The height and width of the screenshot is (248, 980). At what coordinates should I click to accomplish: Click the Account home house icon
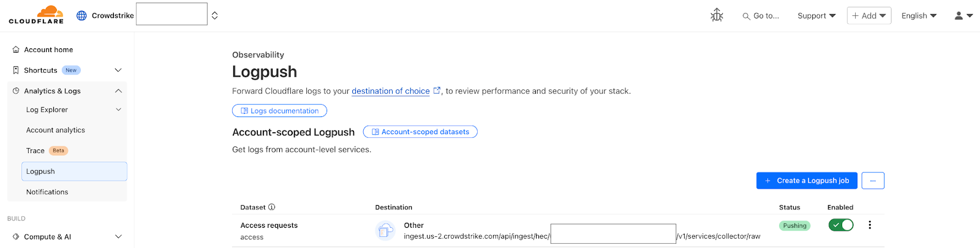(16, 50)
